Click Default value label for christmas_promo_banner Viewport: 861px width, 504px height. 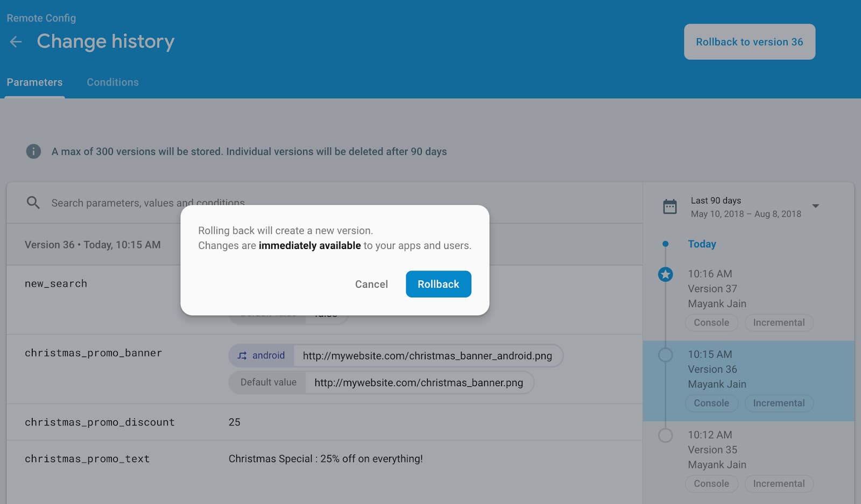coord(269,382)
